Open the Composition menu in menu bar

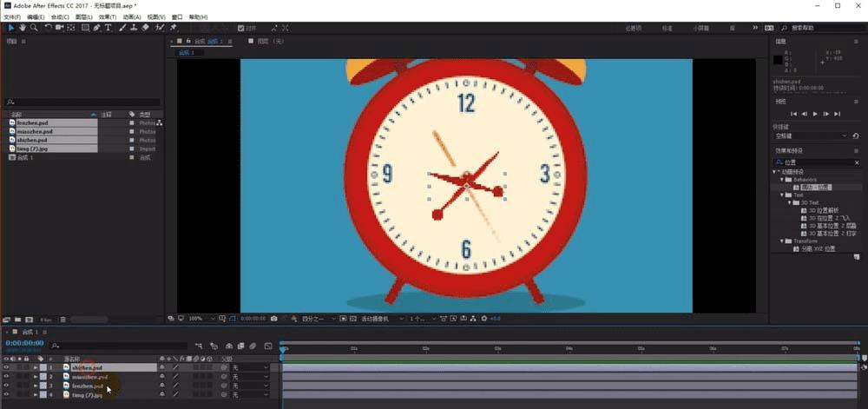60,17
